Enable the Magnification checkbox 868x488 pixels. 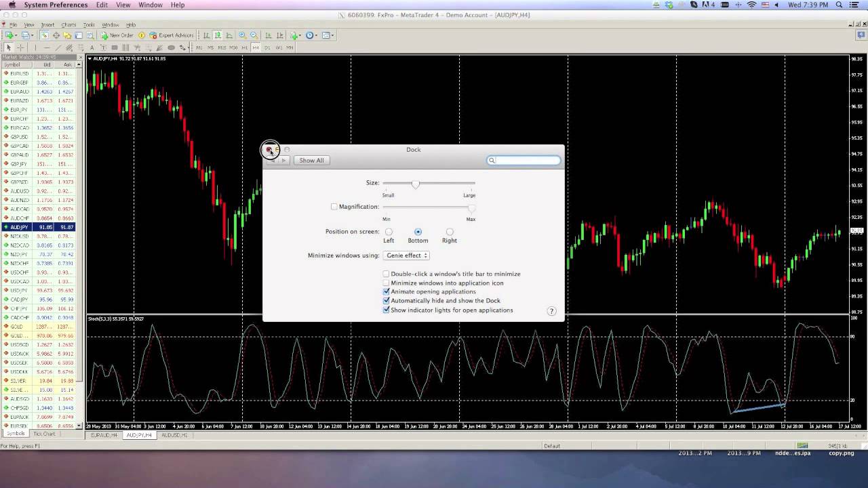pyautogui.click(x=334, y=207)
